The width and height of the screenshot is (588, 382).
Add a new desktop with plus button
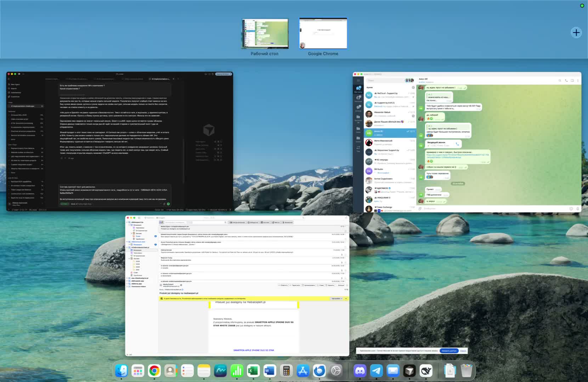tap(576, 33)
